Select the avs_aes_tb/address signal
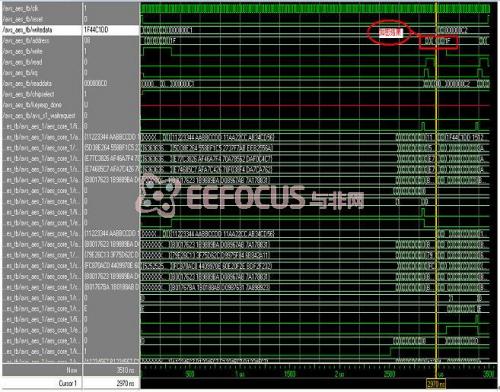 coord(26,41)
